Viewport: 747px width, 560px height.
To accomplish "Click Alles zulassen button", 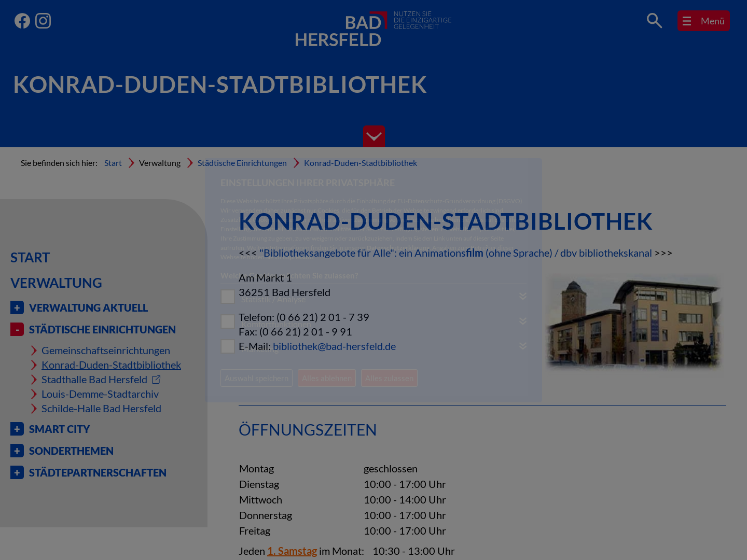I will click(389, 378).
